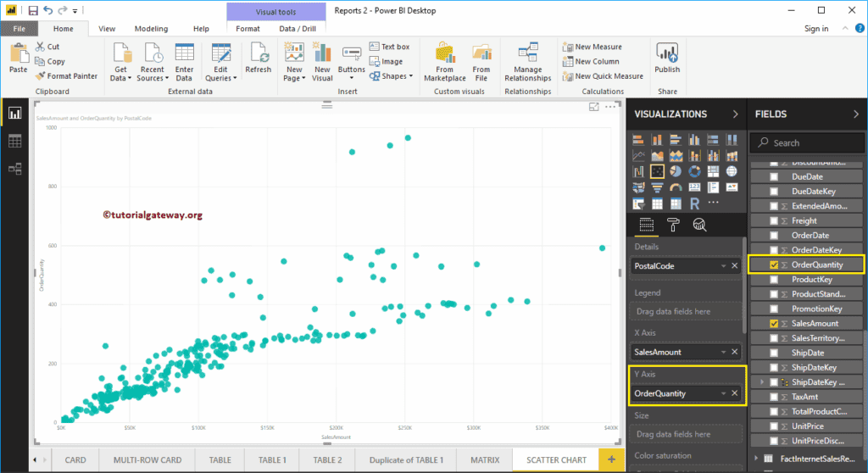Add a new report page with plus button
Screen dimensions: 868x473
[611, 459]
